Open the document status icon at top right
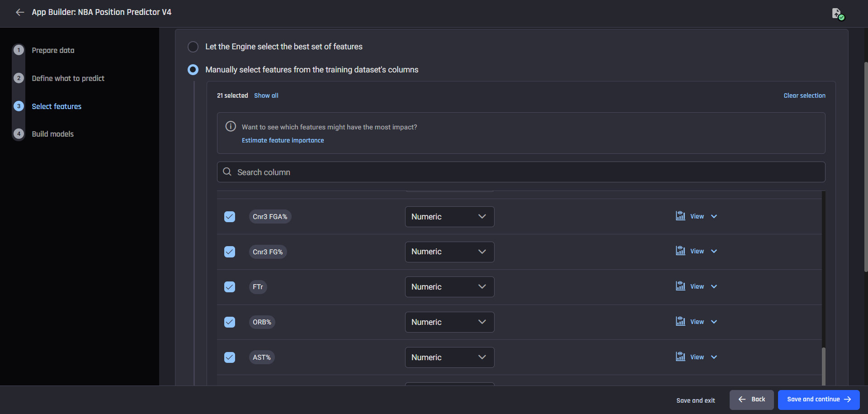The image size is (868, 414). pos(838,14)
